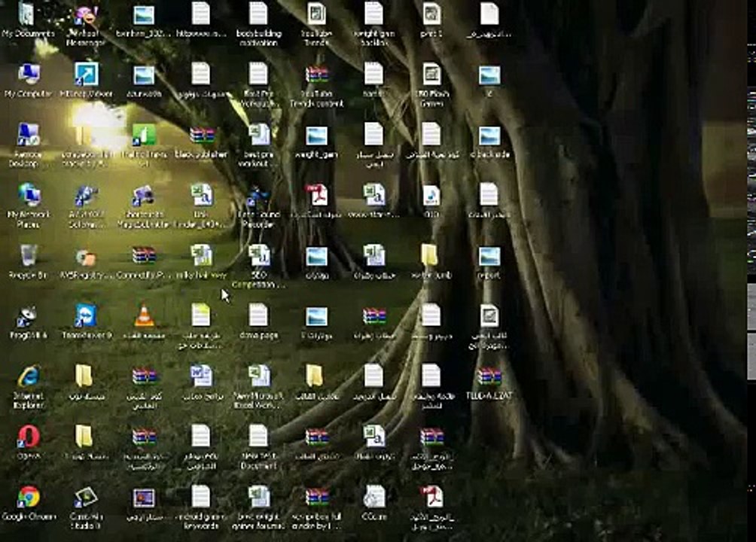The height and width of the screenshot is (542, 756).
Task: Open the Camtasia Studio 8 shortcut
Action: (86, 497)
